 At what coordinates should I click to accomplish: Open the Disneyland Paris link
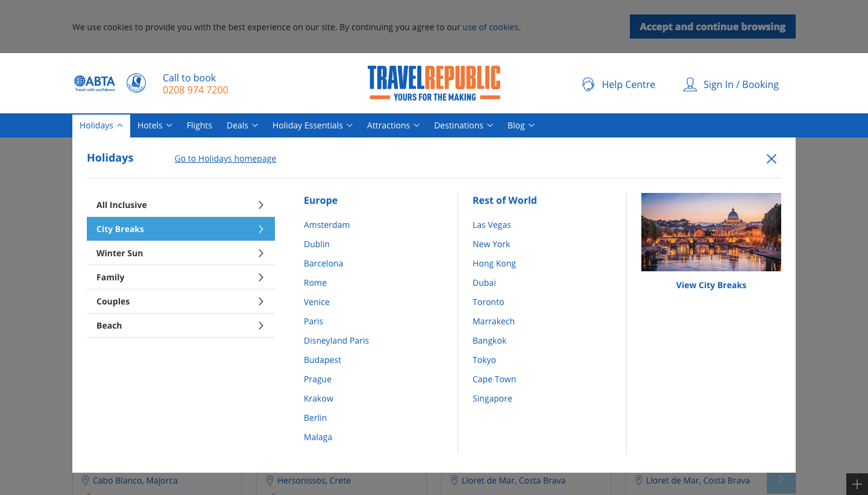336,341
